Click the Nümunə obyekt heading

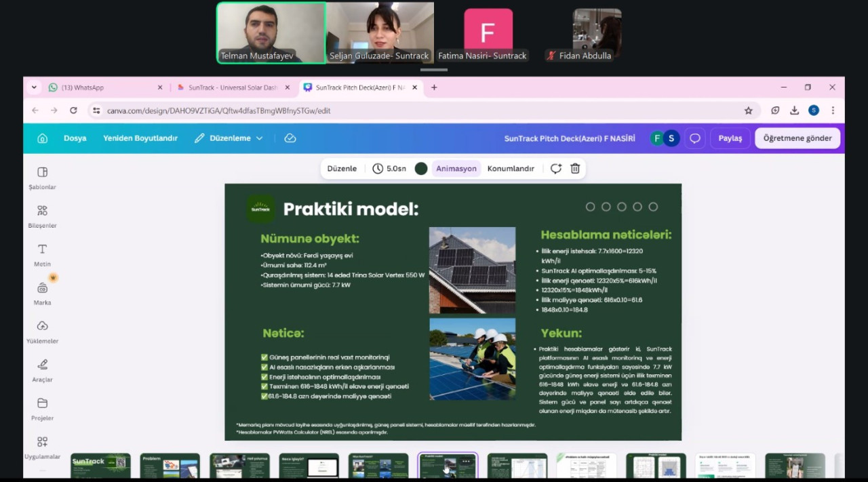[310, 239]
